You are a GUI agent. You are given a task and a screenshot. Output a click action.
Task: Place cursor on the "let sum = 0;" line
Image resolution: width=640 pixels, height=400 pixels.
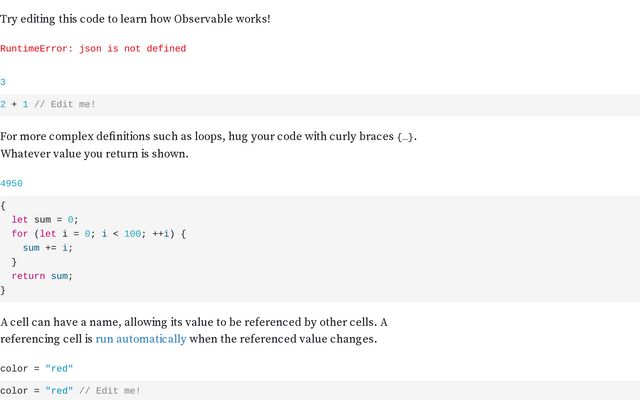pos(45,220)
